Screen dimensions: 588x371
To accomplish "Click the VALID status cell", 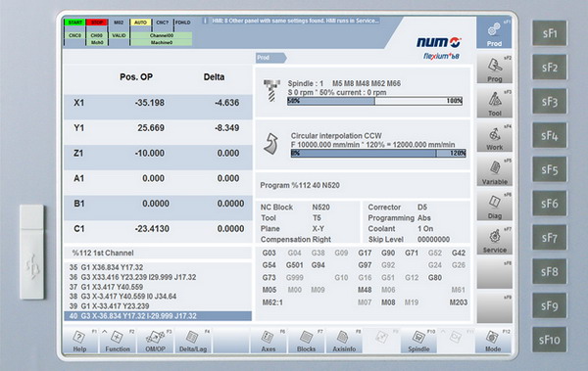I will tap(119, 35).
